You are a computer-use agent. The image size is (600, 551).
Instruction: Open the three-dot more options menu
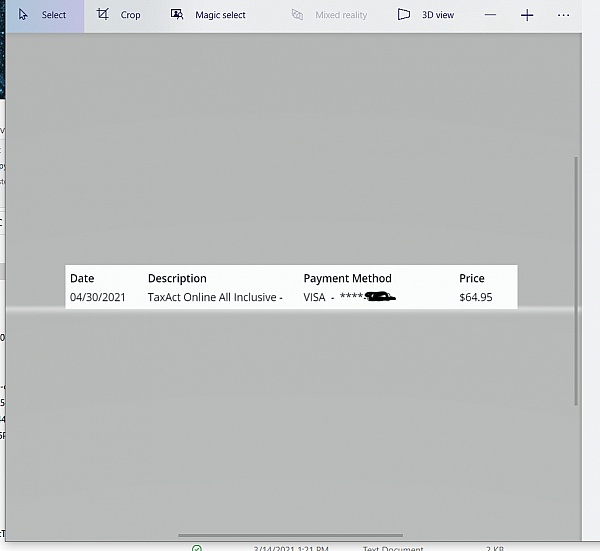point(564,15)
